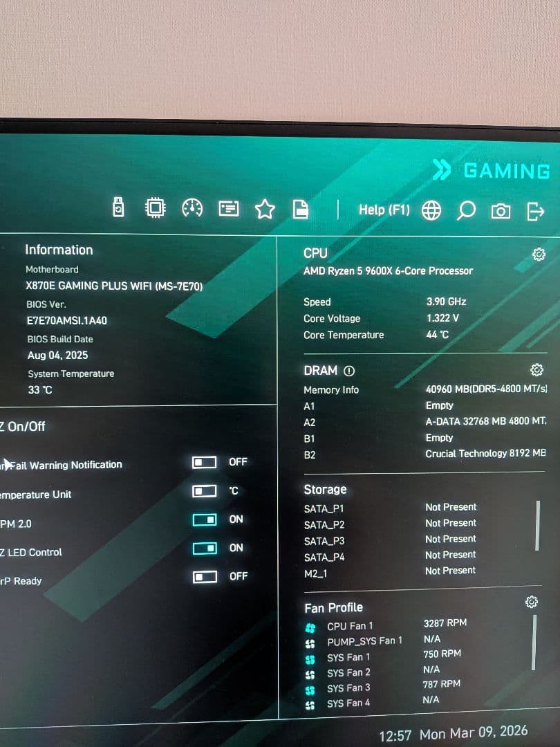Toggle Temperature Unit switch
Screen dimensions: 560x747
pos(204,491)
